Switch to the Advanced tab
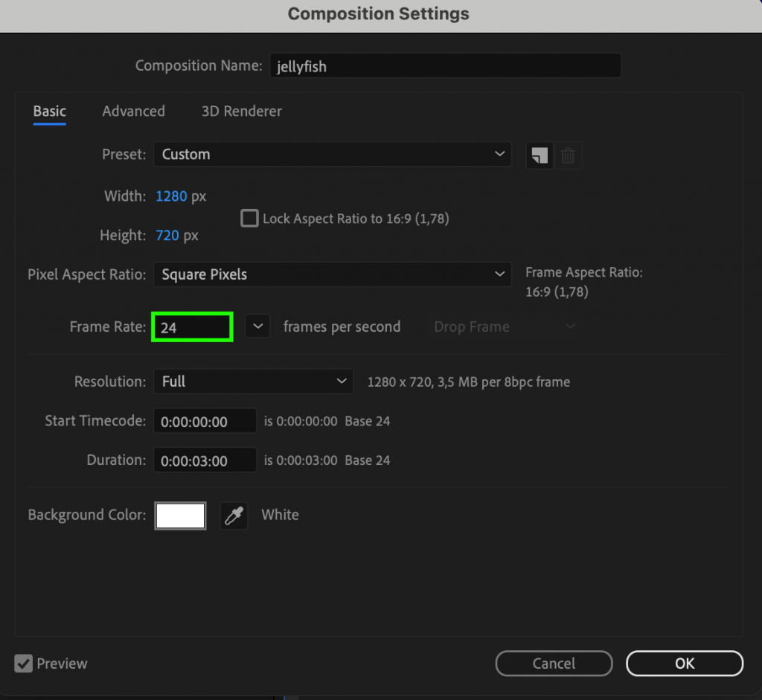 [133, 111]
